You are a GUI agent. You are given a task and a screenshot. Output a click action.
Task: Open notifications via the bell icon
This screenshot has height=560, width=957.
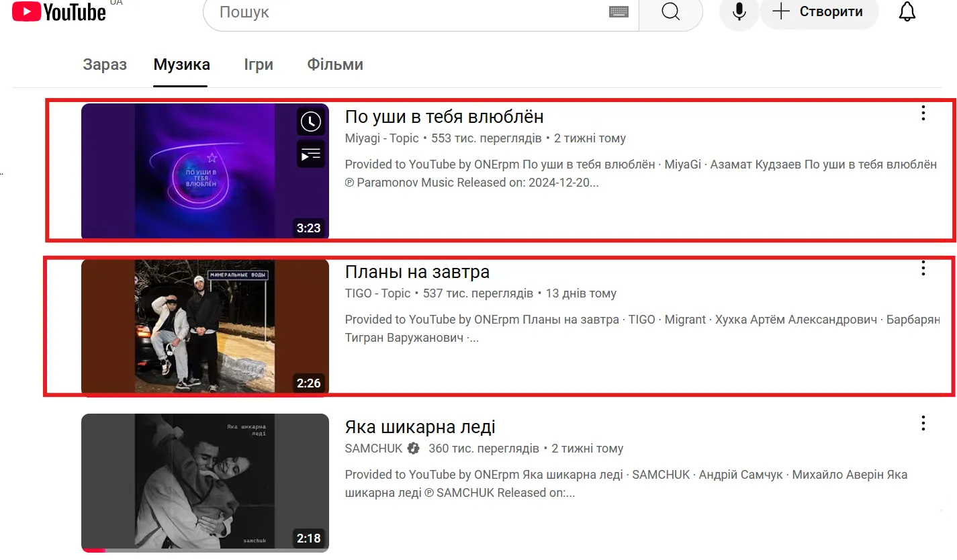click(907, 11)
